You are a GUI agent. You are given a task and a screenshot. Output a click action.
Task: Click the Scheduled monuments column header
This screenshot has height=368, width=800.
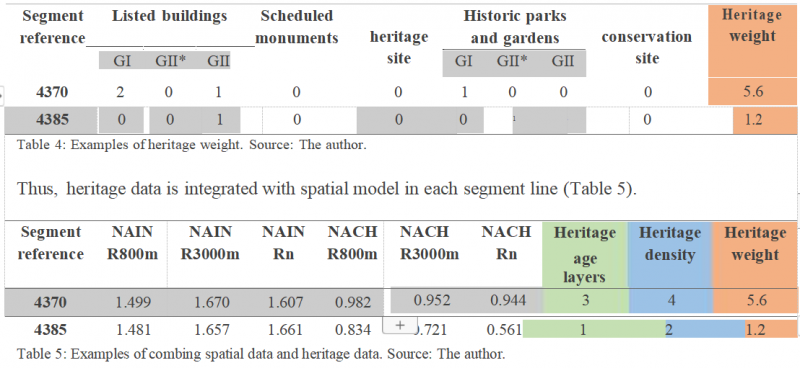(296, 27)
